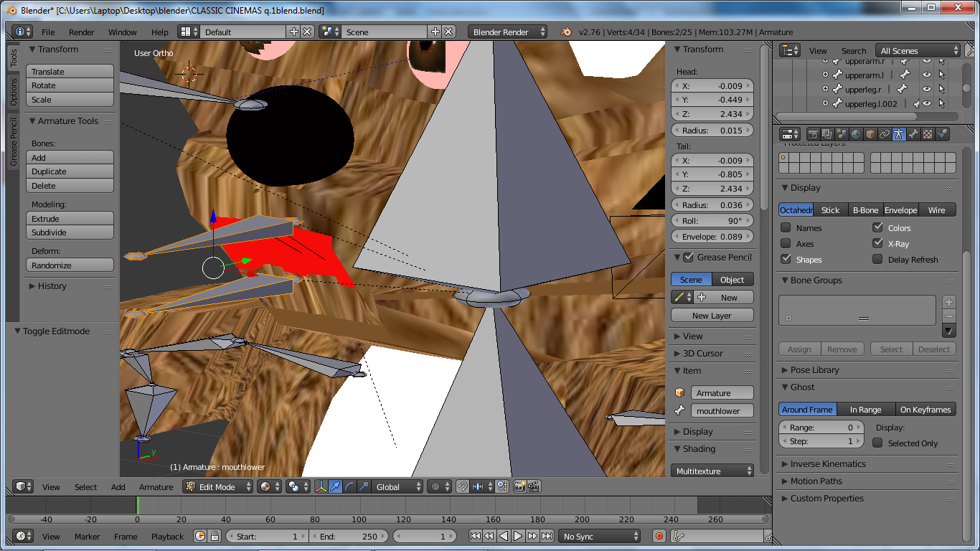Enable Ghost Selected Only checkbox
Screen dimensions: 980x551
(x=877, y=443)
